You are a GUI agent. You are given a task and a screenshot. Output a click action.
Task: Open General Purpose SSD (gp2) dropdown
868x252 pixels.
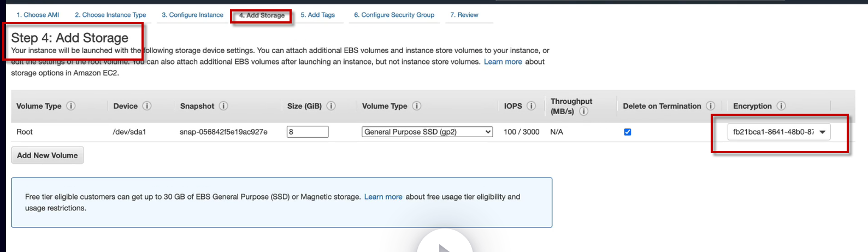click(x=427, y=132)
